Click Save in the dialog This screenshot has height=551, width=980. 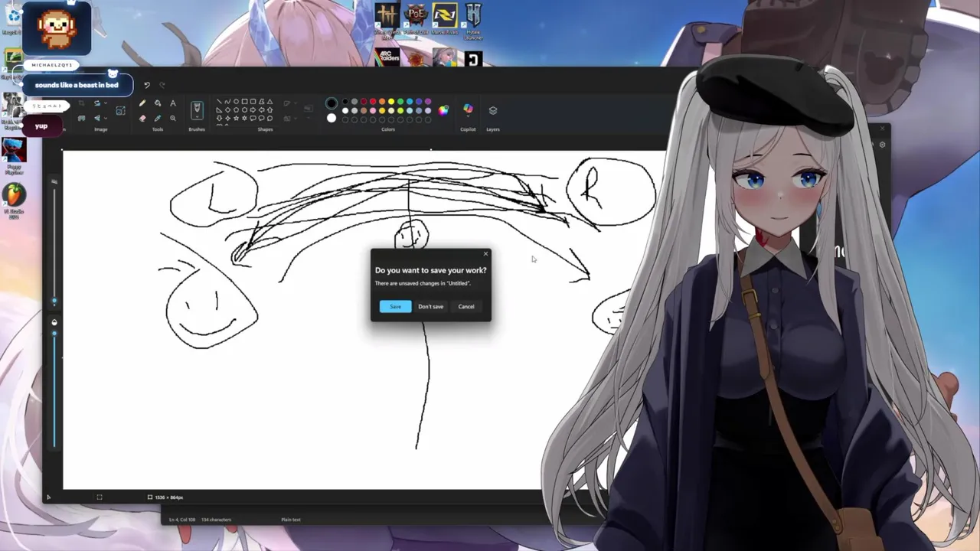click(395, 306)
